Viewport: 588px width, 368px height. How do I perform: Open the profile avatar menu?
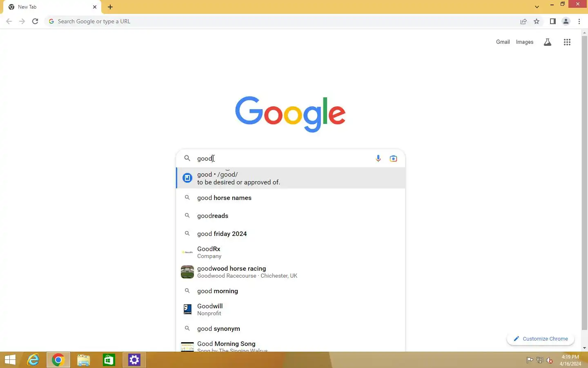click(566, 21)
